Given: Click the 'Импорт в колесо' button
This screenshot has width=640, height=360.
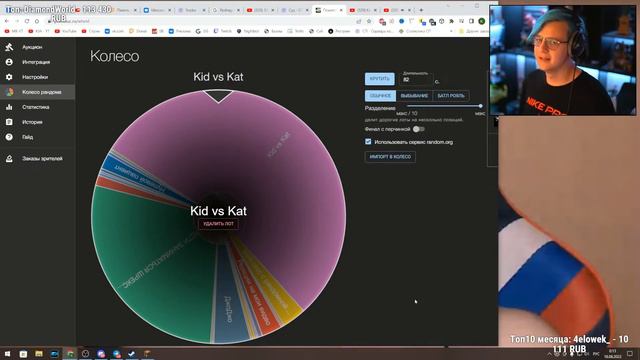Looking at the screenshot, I should [390, 157].
